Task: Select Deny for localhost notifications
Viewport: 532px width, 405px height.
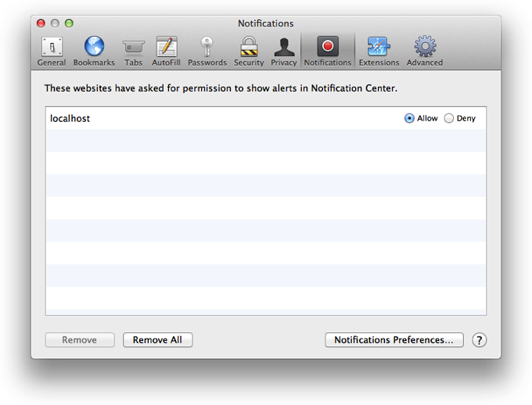Action: click(448, 119)
